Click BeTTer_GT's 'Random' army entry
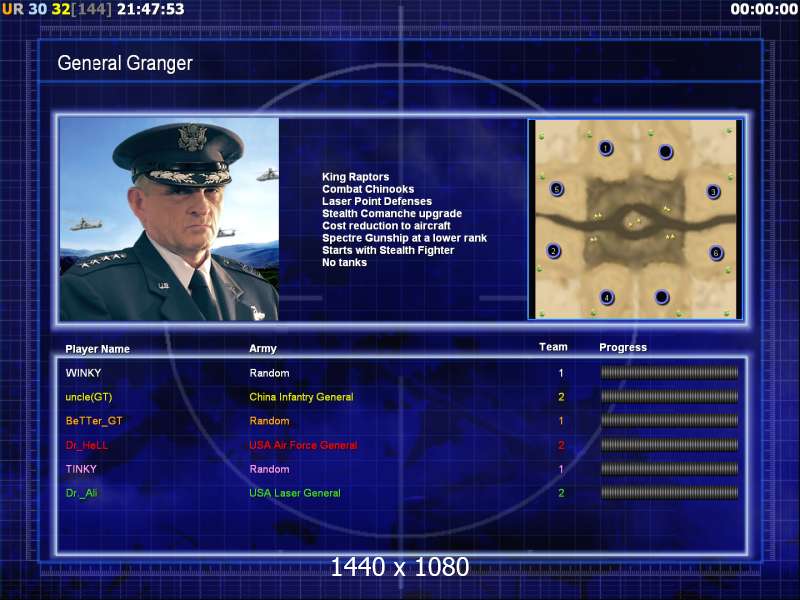 coord(269,421)
